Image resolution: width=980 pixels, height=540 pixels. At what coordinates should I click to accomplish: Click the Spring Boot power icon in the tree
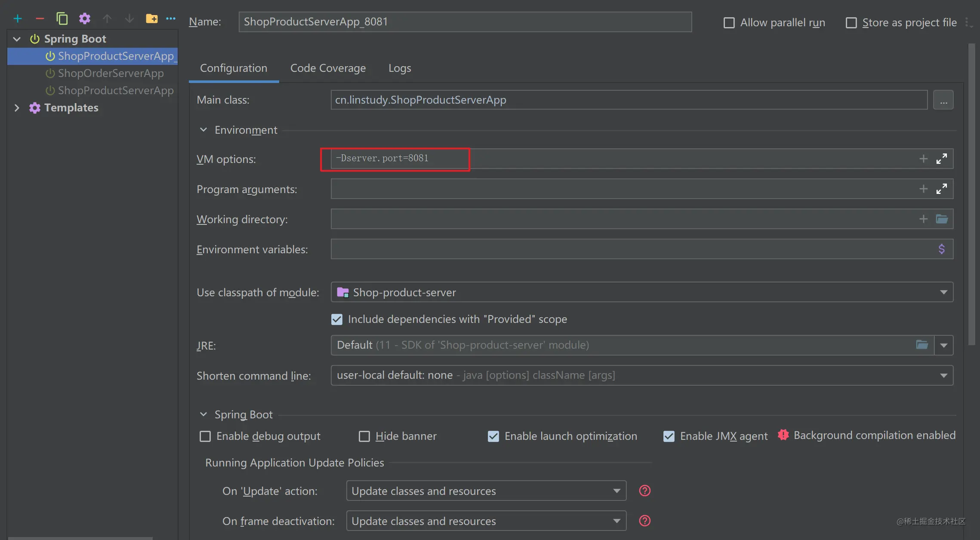point(35,39)
